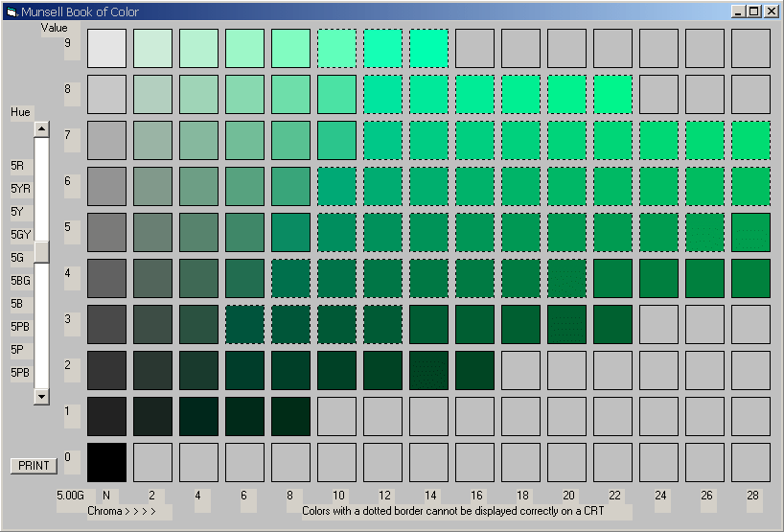Click the PRINT button
Screen dimensions: 784x532
click(x=34, y=466)
